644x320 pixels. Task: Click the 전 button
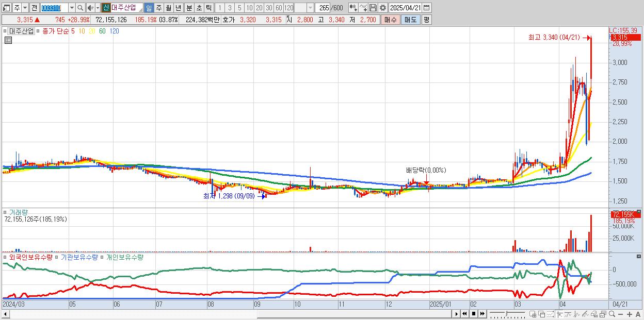click(x=35, y=8)
